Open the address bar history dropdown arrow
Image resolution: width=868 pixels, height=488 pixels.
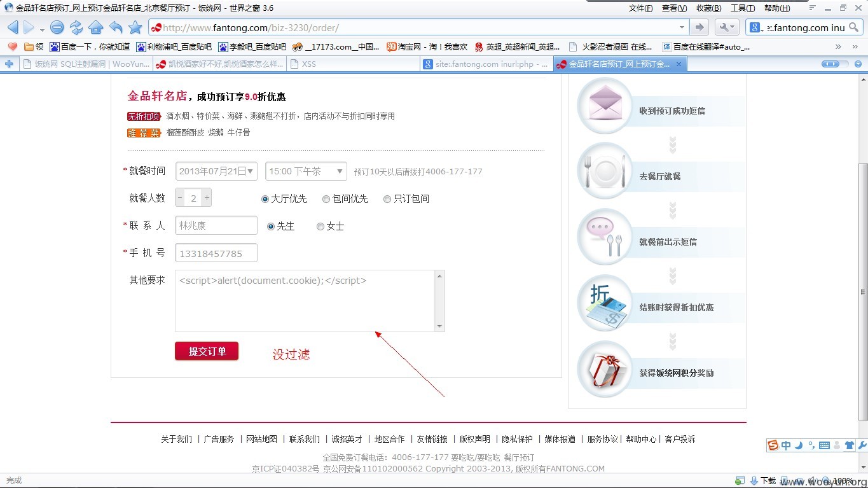coord(682,27)
